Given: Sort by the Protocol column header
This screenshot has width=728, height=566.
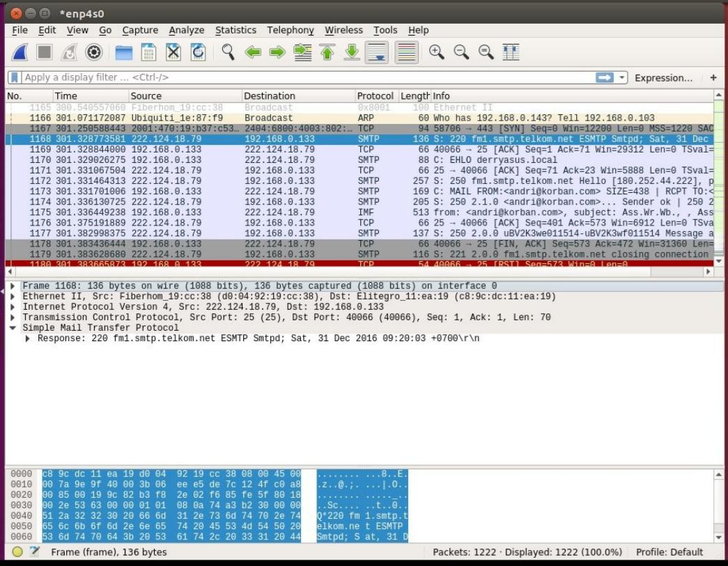Looking at the screenshot, I should coord(377,96).
